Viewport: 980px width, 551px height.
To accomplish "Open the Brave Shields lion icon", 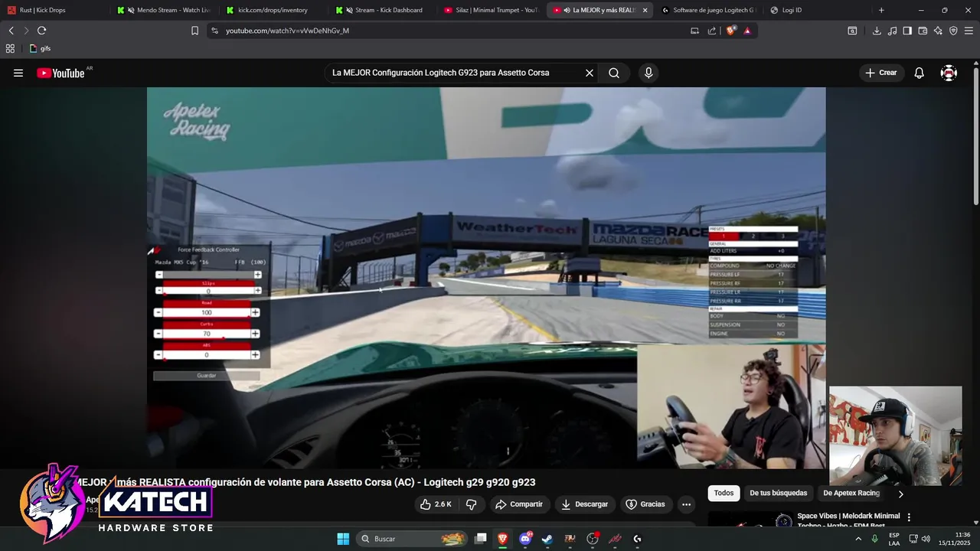I will tap(730, 31).
